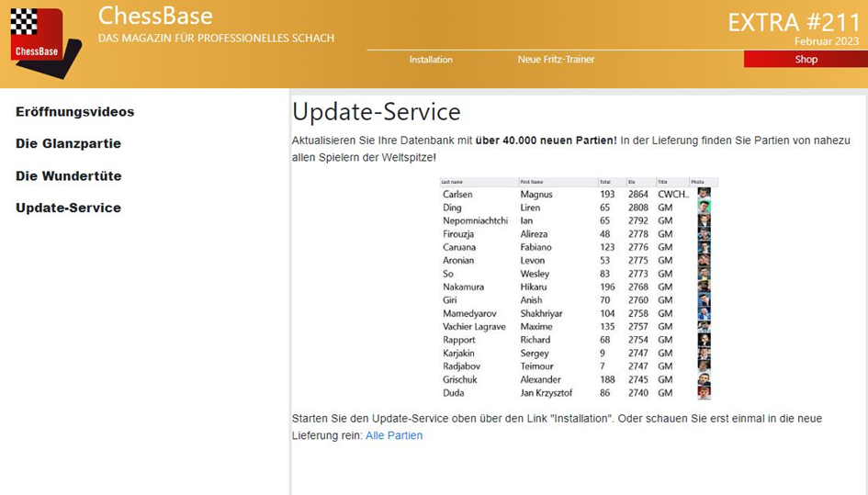
Task: Click the Update-Service page heading
Action: tap(376, 113)
